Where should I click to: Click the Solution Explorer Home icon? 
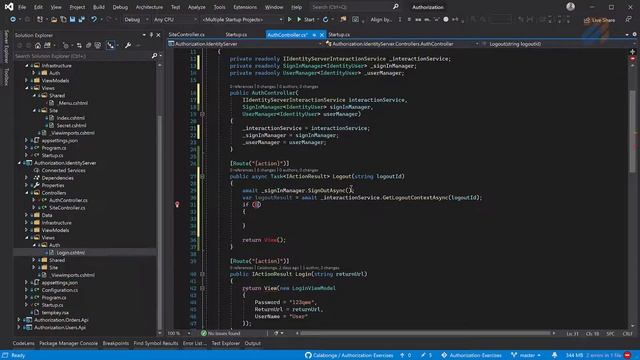pos(38,45)
